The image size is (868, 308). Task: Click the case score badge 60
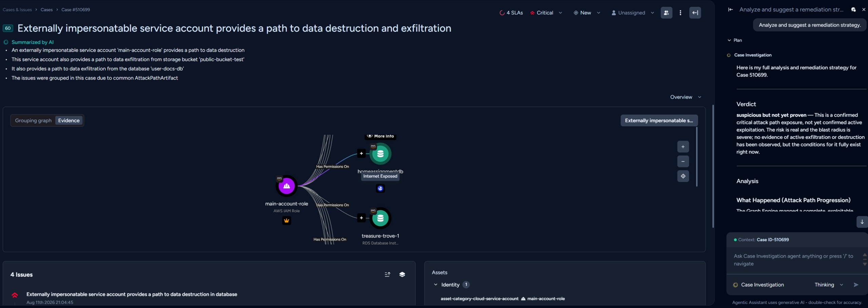click(x=8, y=28)
